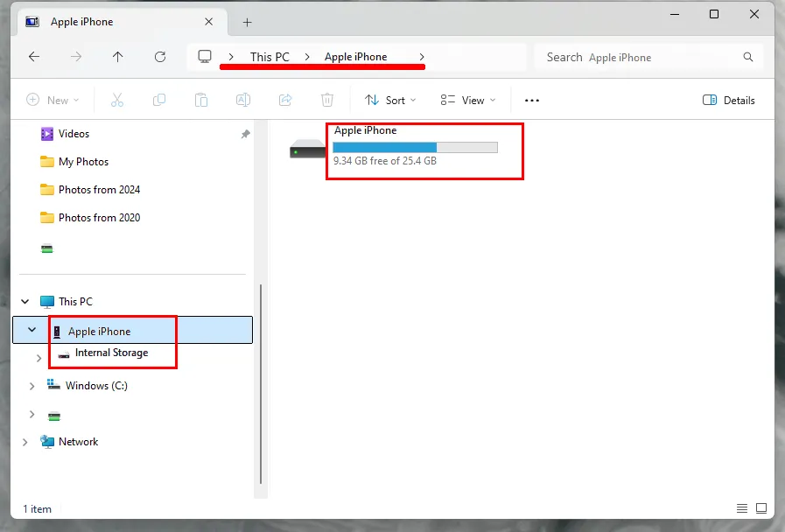Open the Apple iPhone drive icon
The width and height of the screenshot is (785, 532).
click(x=307, y=149)
